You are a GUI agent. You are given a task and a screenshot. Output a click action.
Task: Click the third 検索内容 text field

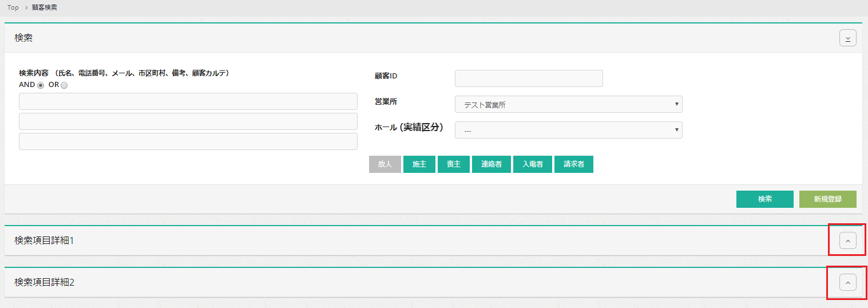click(188, 141)
